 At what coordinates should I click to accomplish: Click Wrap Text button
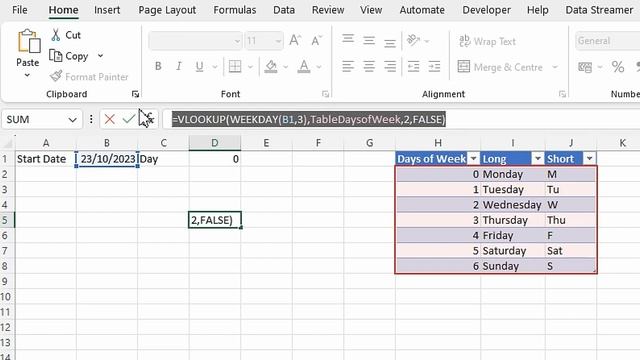click(487, 41)
